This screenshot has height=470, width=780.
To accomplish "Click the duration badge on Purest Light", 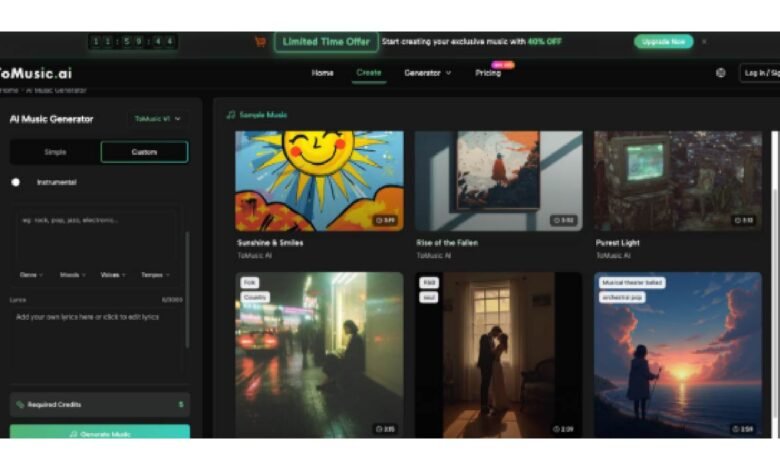I will (743, 220).
